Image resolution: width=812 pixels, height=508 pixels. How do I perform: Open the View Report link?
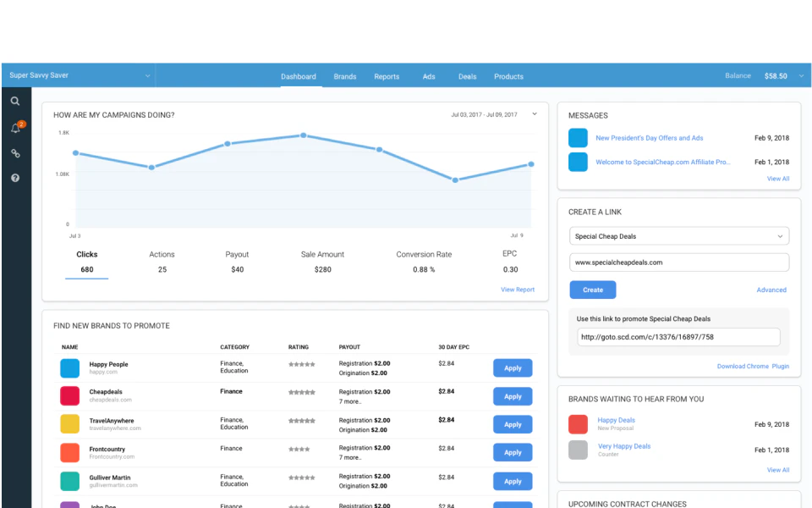click(517, 289)
